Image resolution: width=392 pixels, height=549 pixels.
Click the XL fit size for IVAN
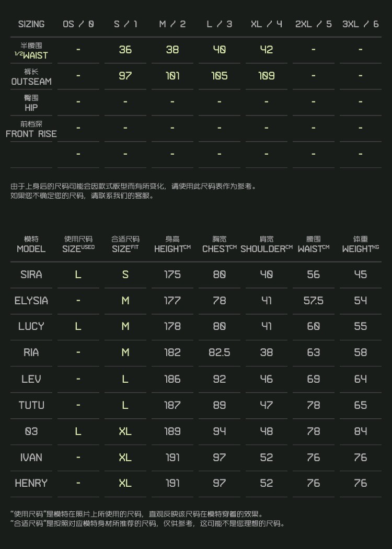(x=125, y=458)
